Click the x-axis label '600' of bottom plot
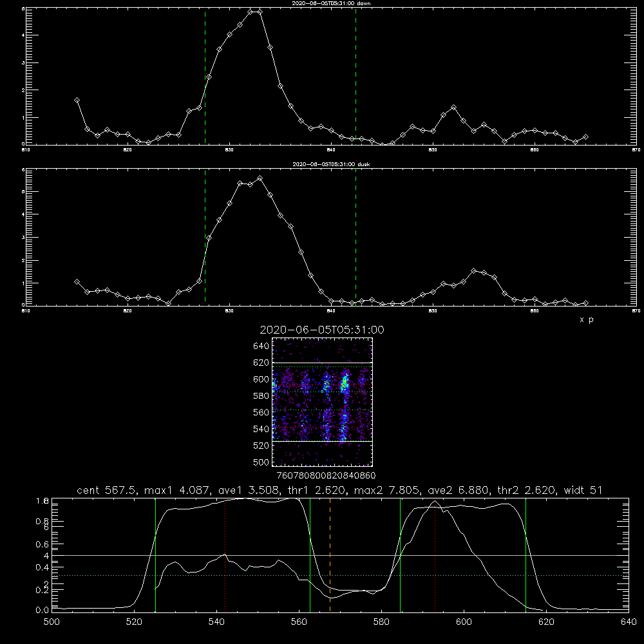The height and width of the screenshot is (644, 644). click(464, 622)
